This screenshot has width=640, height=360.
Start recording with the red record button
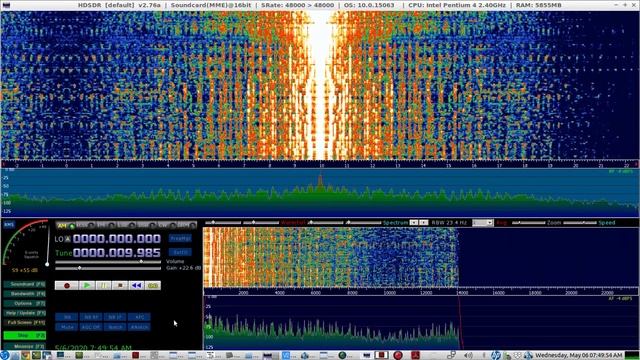67,285
